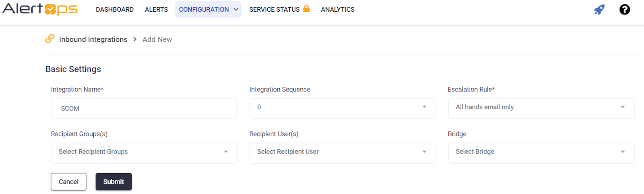Open the Dashboard menu item
644x194 pixels.
115,10
